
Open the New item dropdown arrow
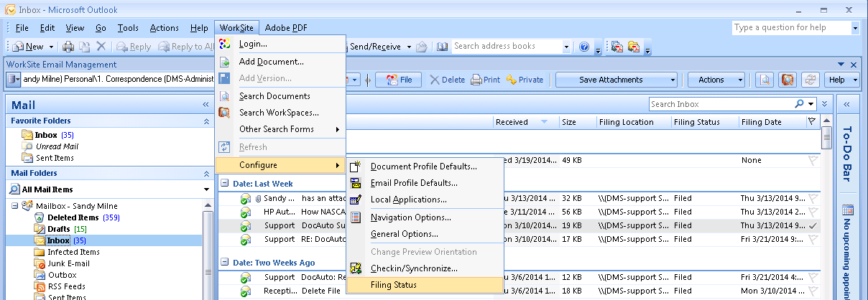click(x=50, y=47)
